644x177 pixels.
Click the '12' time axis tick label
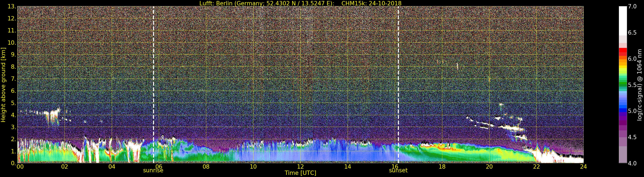(x=300, y=166)
